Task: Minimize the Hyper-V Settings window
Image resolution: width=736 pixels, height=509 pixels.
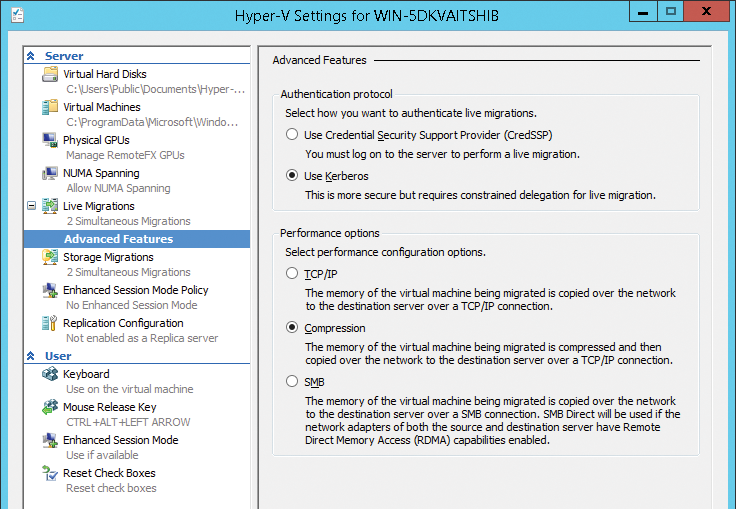Action: [x=643, y=11]
